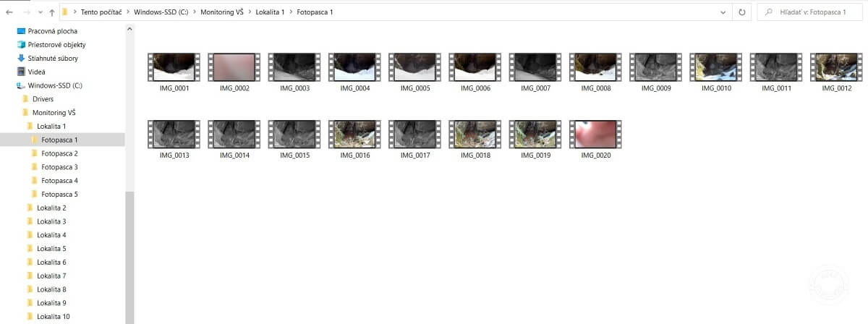Select video file IMG_0014
Image resolution: width=868 pixels, height=324 pixels.
(x=234, y=140)
